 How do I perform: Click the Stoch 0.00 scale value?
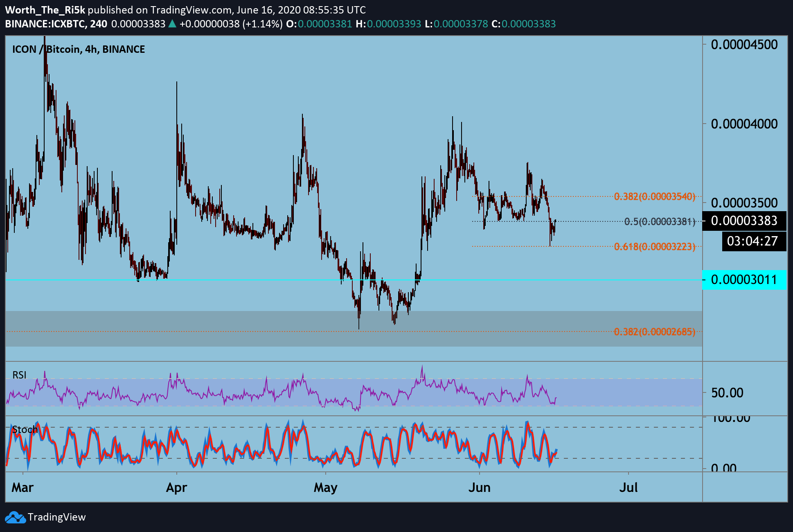click(723, 467)
